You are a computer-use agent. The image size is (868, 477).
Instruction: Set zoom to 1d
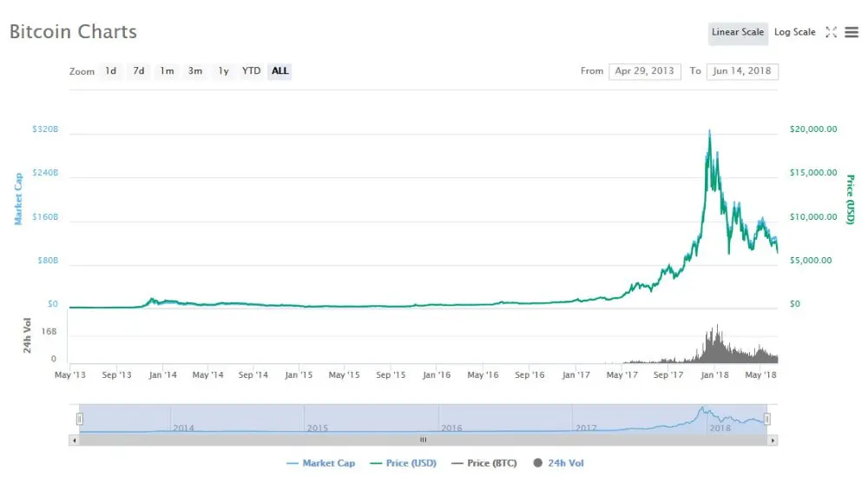tap(111, 71)
